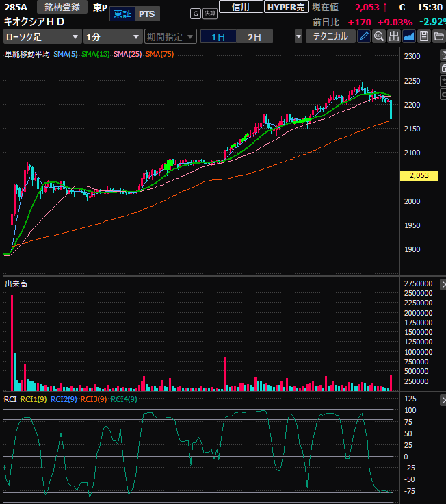The width and height of the screenshot is (446, 504).
Task: Click the 決算 earnings icon
Action: (x=209, y=14)
